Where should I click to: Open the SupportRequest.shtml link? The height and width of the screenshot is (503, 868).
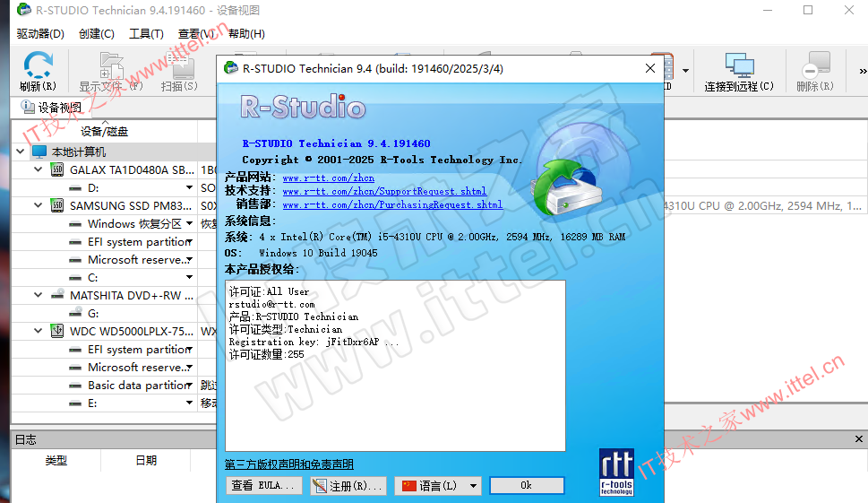click(384, 191)
